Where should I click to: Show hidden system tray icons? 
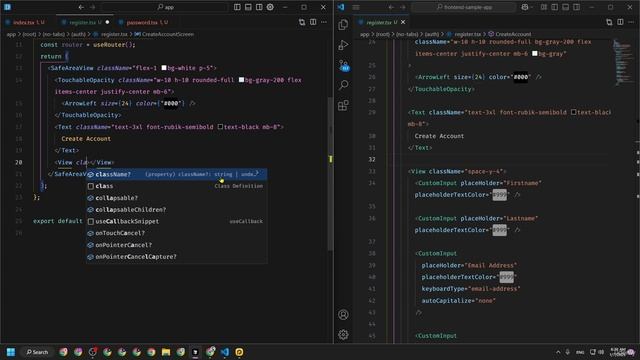[558, 352]
